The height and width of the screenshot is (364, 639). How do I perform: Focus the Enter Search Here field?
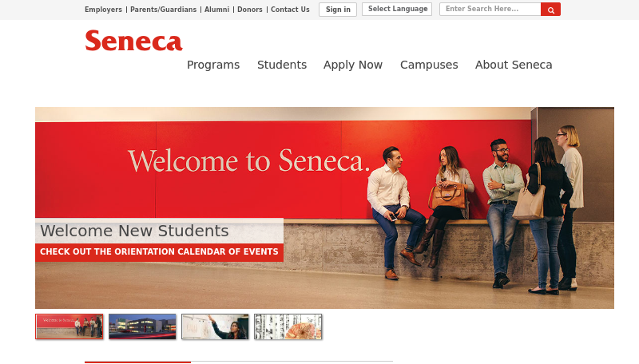point(490,9)
